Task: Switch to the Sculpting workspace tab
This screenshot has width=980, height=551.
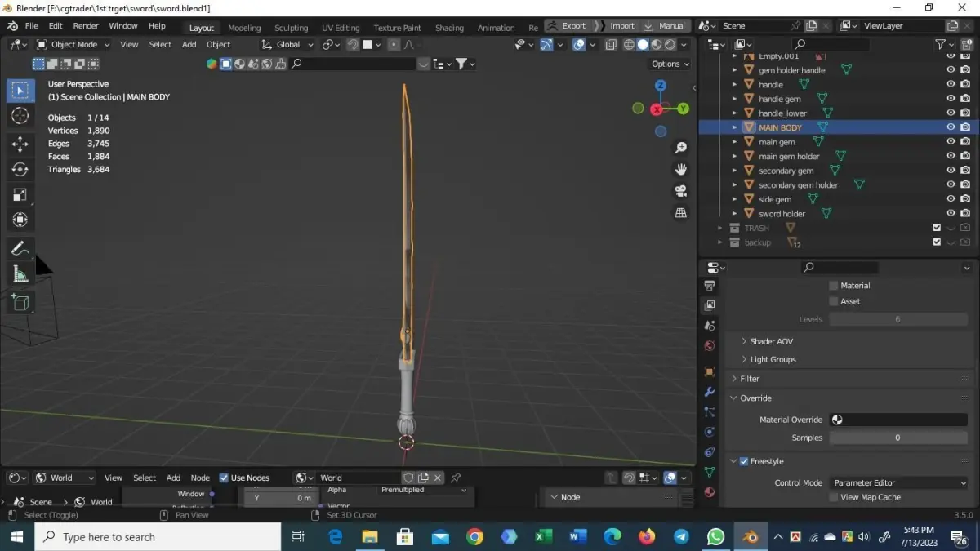Action: (x=291, y=27)
